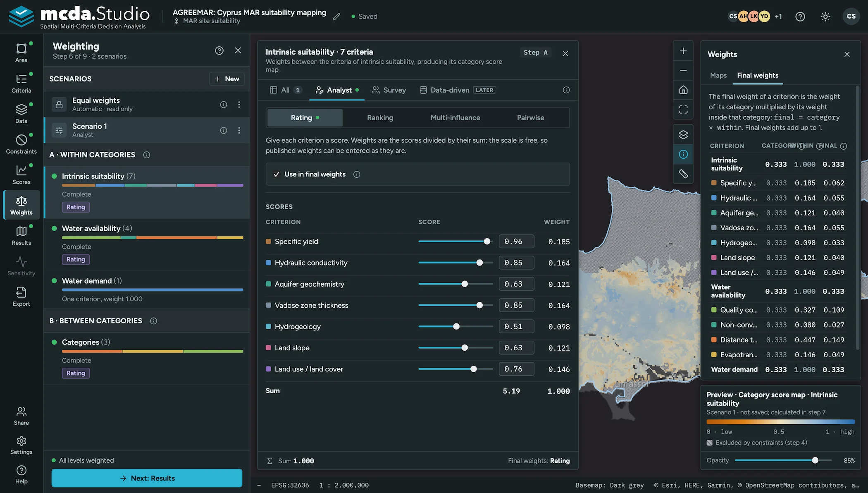868x493 pixels.
Task: Toggle fullscreen map view
Action: coord(683,109)
